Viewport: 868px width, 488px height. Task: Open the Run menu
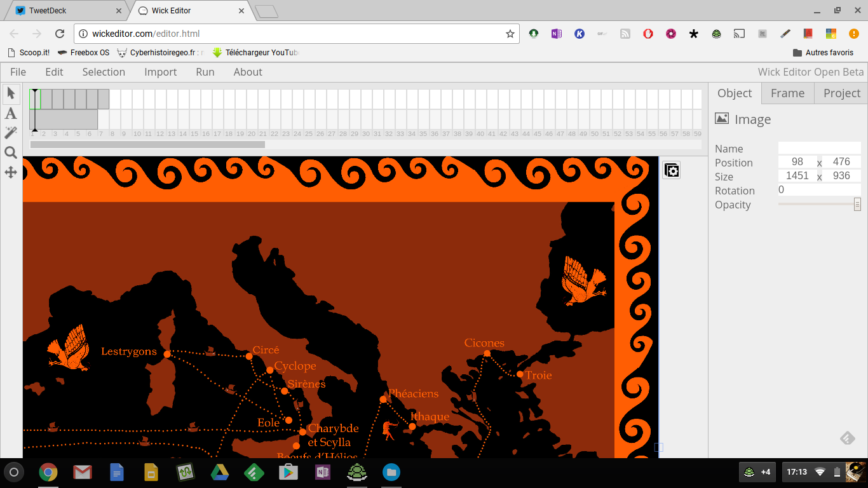pos(205,72)
